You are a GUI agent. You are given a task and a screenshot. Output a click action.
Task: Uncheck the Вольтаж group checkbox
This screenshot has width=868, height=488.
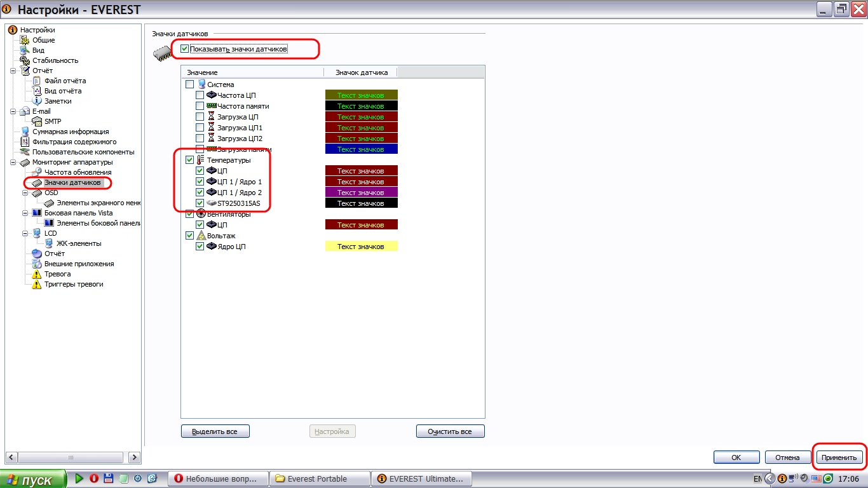189,236
